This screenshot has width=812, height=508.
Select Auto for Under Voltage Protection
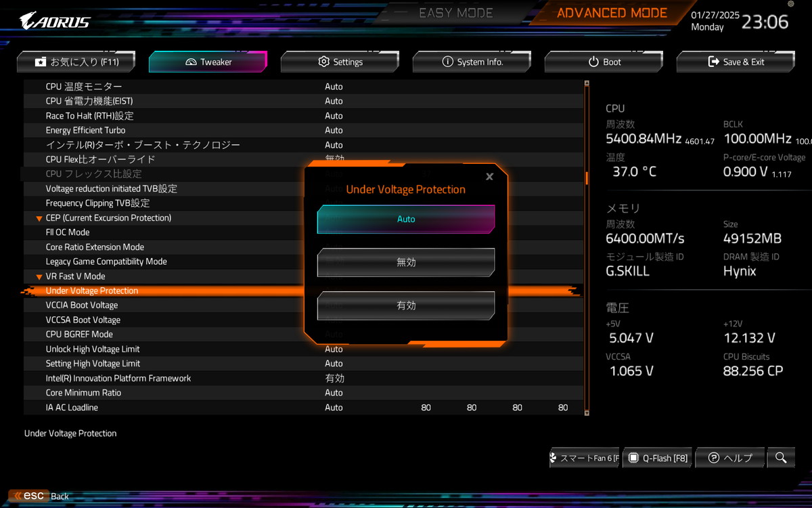[406, 219]
